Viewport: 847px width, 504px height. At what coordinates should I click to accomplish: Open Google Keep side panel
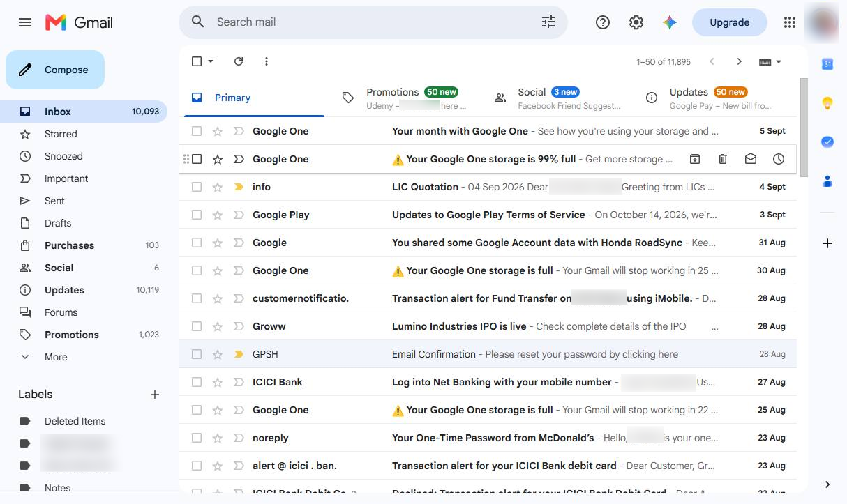coord(827,103)
